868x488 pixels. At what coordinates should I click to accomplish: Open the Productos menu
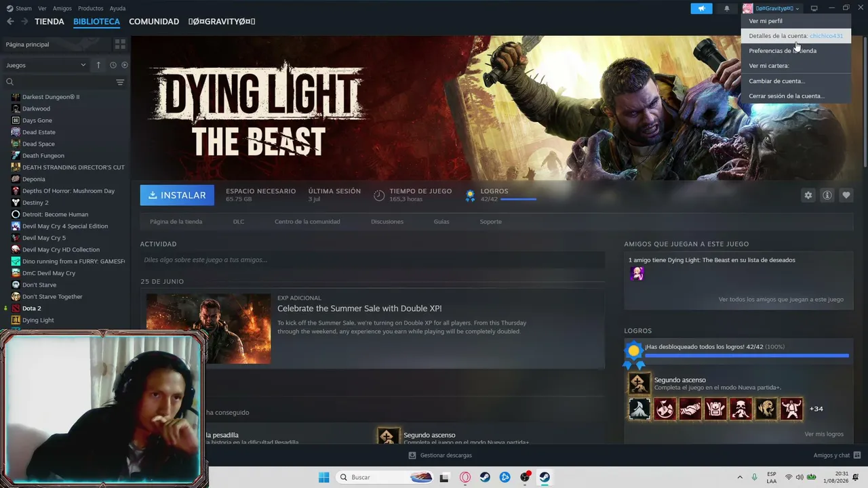click(x=91, y=8)
